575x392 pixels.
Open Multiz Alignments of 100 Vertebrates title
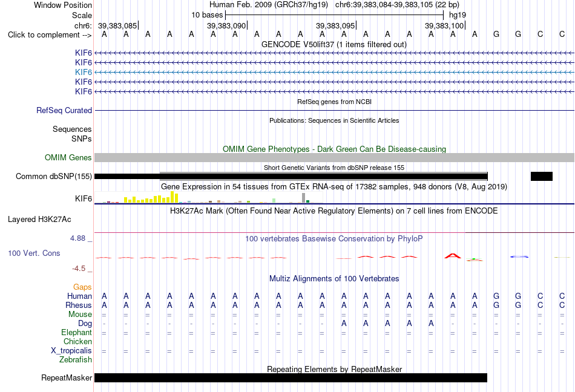pyautogui.click(x=334, y=278)
